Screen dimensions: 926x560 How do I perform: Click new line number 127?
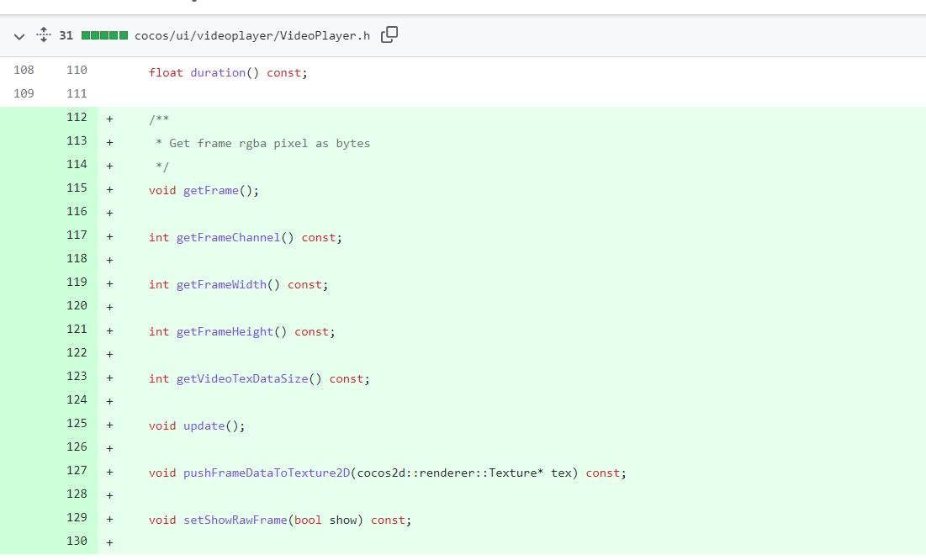(77, 471)
